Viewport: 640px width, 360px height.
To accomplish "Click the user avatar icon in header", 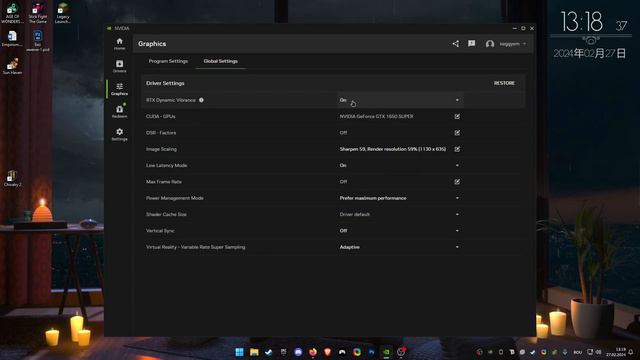I will point(490,44).
